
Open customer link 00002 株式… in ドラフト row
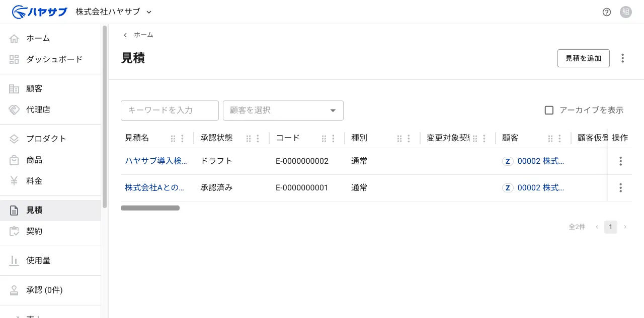point(541,161)
